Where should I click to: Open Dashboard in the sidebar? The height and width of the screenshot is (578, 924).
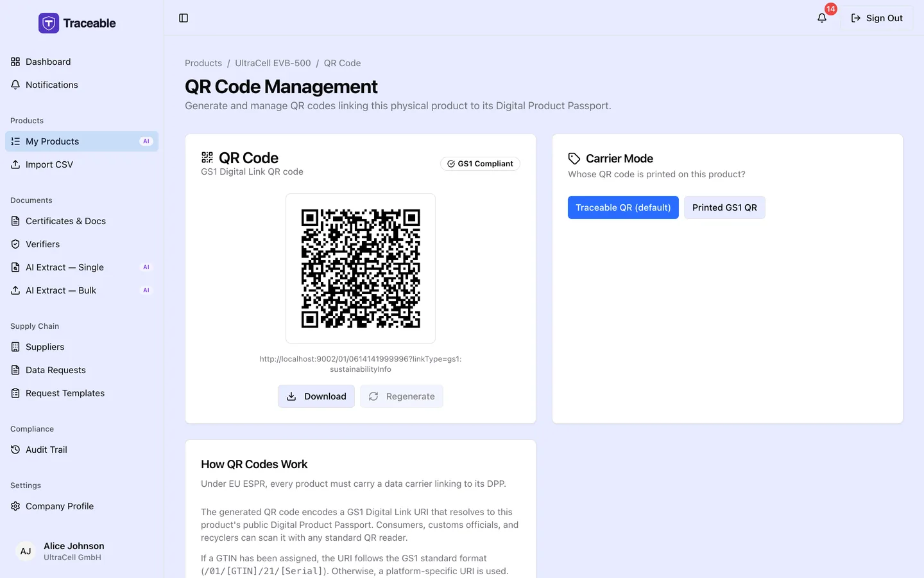tap(81, 62)
